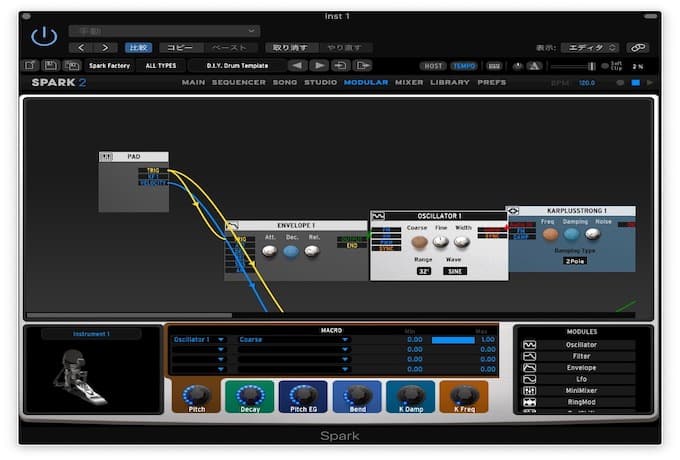The width and height of the screenshot is (680, 460).
Task: Click the KARPLUSSTRONG 1 module icon
Action: (513, 211)
